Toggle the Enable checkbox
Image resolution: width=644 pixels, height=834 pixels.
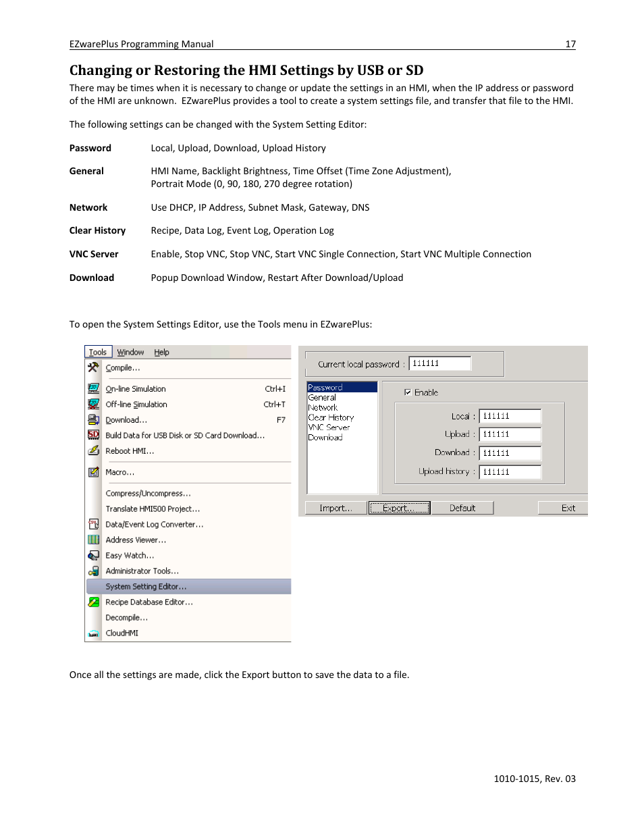(x=408, y=392)
